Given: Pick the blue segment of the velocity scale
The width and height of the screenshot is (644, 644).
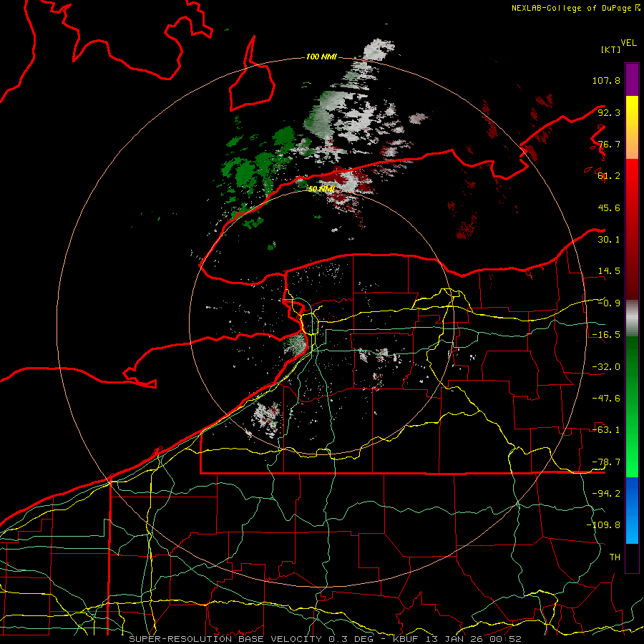Looking at the screenshot, I should pos(632,510).
